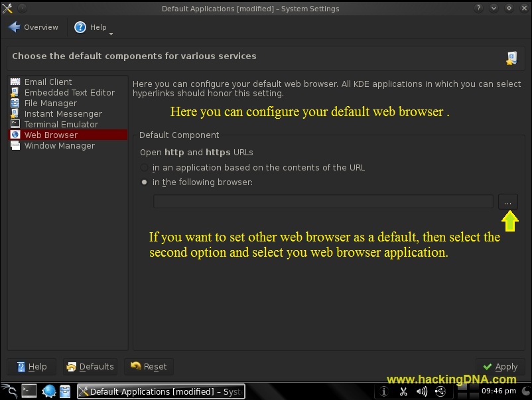The height and width of the screenshot is (400, 532).
Task: Click the Web Browser globe icon
Action: click(x=16, y=135)
